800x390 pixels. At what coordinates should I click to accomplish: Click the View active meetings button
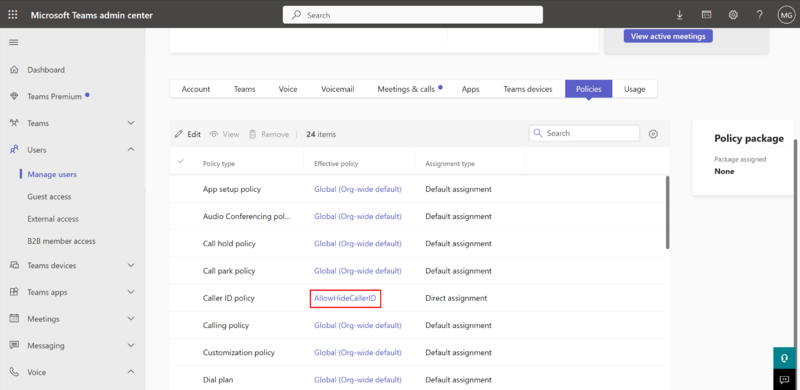coord(668,36)
